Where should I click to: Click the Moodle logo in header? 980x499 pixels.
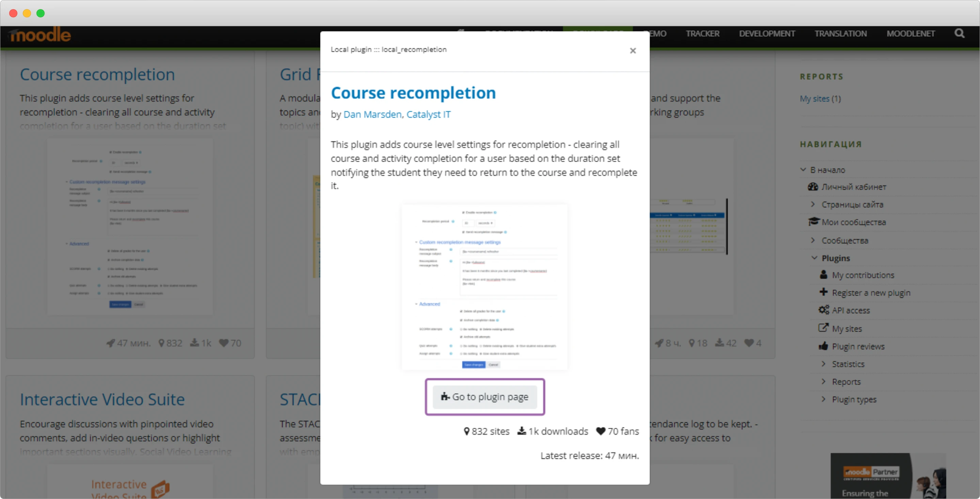40,35
